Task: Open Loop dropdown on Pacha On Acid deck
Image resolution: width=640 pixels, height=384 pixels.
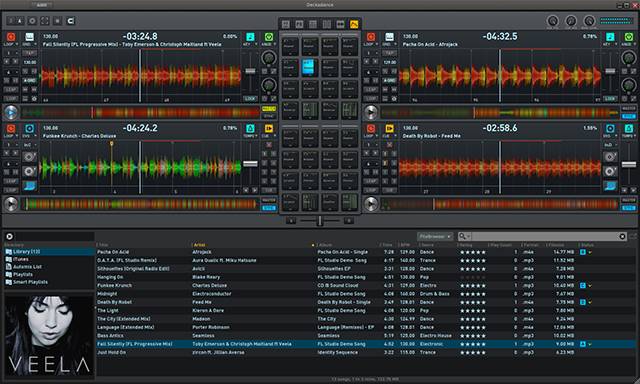Action: click(x=371, y=44)
